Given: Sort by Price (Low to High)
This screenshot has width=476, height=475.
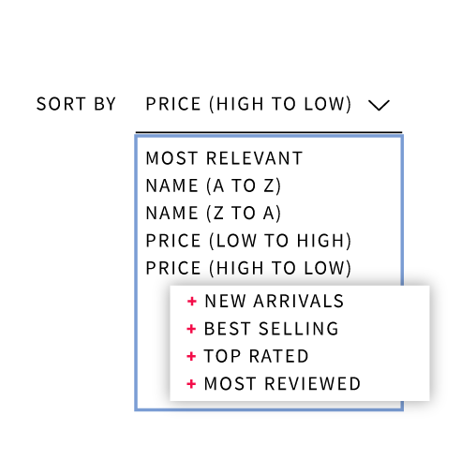Looking at the screenshot, I should (248, 241).
